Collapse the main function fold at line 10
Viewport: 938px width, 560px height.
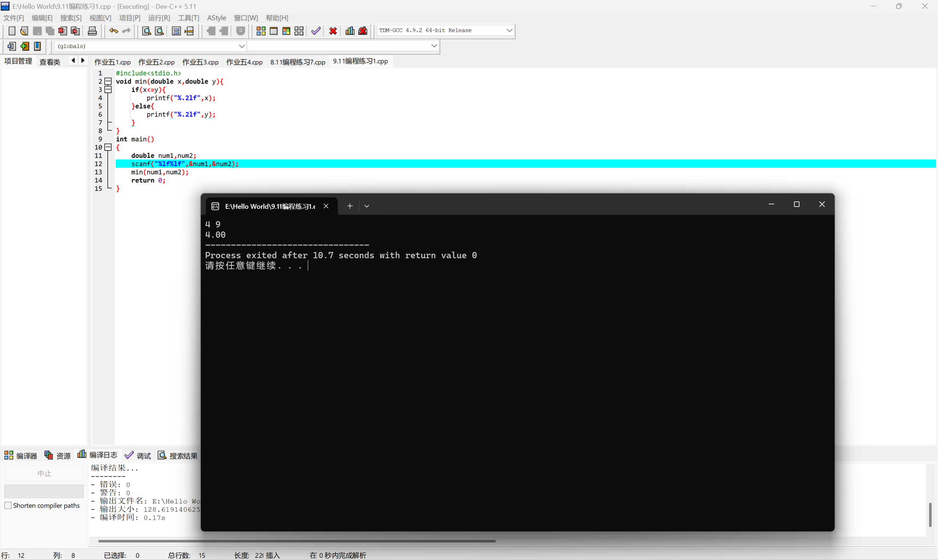pyautogui.click(x=108, y=147)
